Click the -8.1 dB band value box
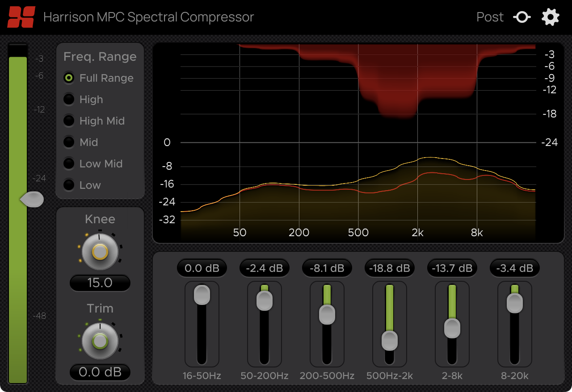 [x=327, y=268]
